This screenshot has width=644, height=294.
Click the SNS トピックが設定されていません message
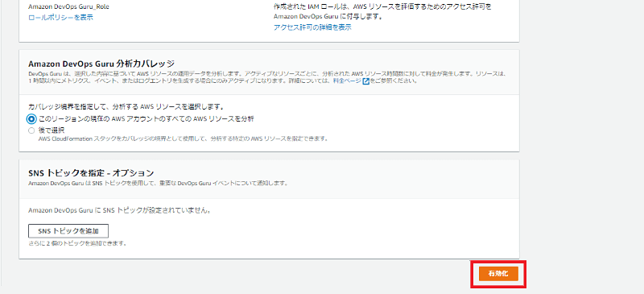tap(119, 210)
